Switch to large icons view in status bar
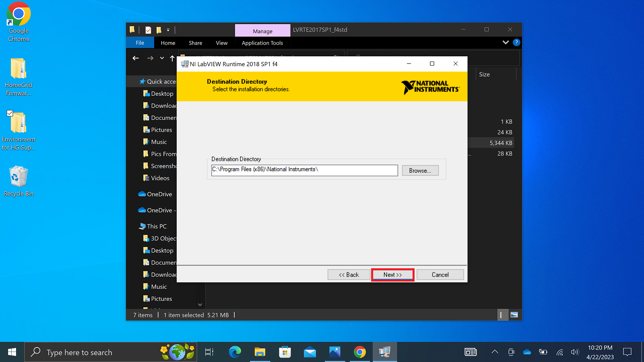The width and height of the screenshot is (644, 362). (514, 315)
